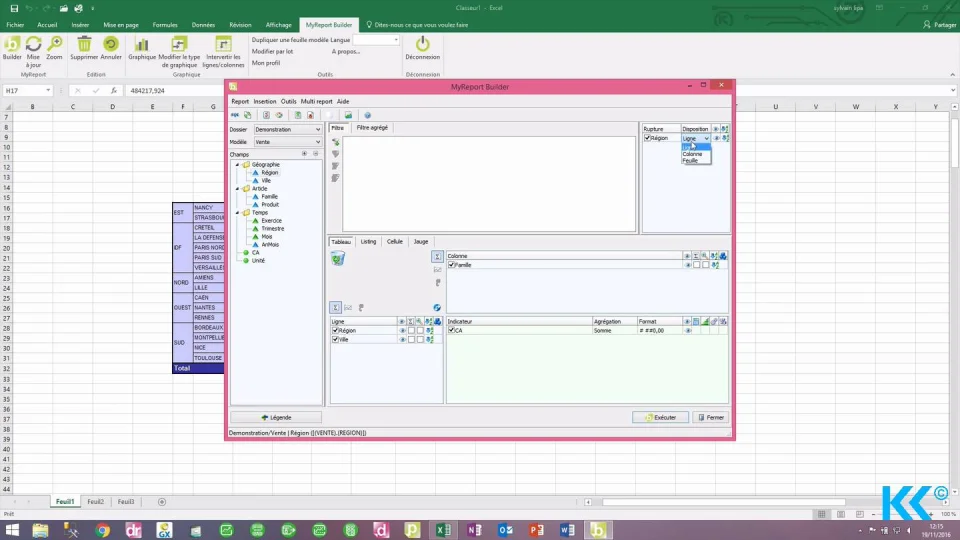This screenshot has height=540, width=960.
Task: Collapse the Temps folder node
Action: (x=238, y=212)
